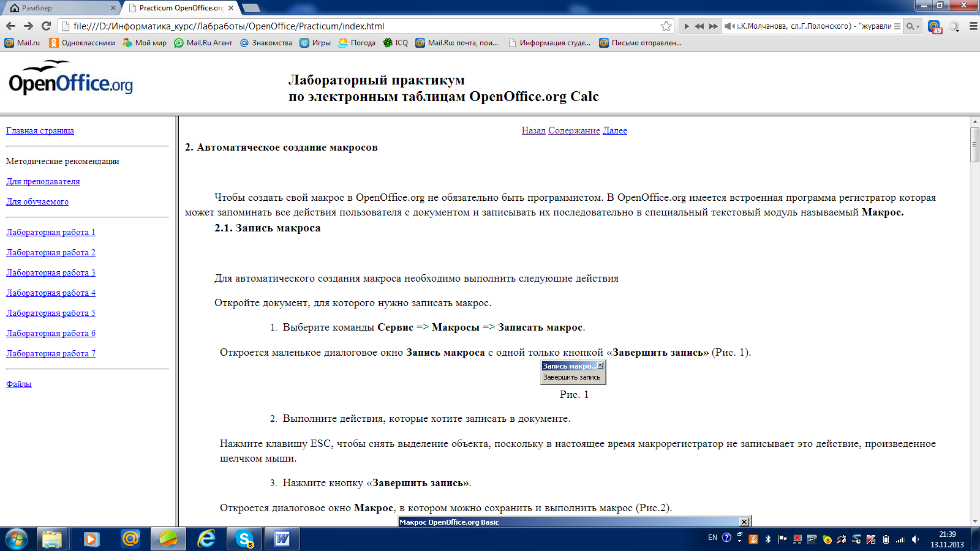The image size is (980, 551).
Task: Switch to the Рамблер tab
Action: click(x=60, y=8)
